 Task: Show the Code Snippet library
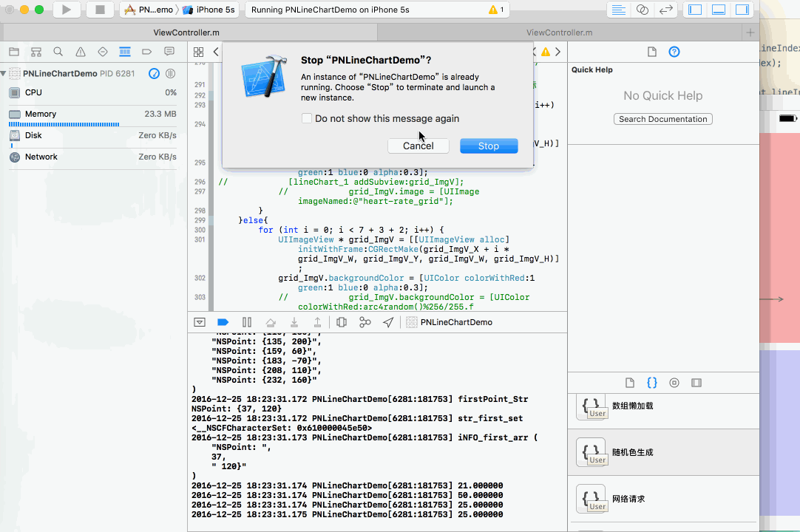click(652, 383)
